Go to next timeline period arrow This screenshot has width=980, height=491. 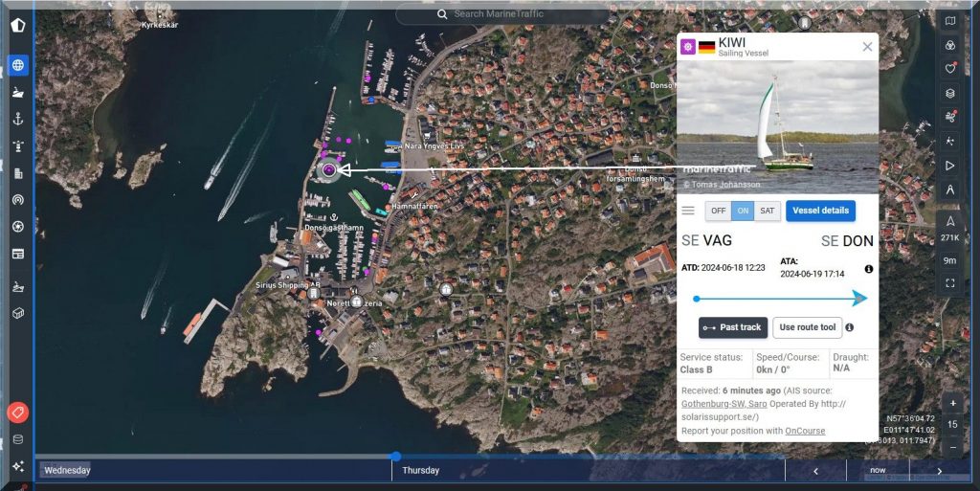(x=940, y=471)
